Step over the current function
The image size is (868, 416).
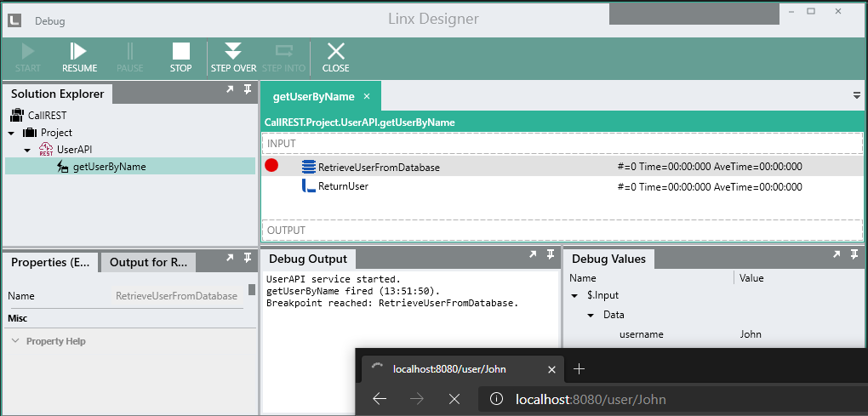click(233, 58)
